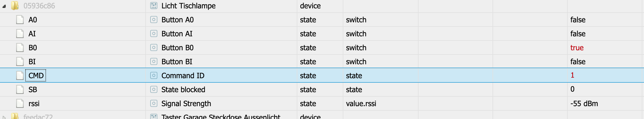The height and width of the screenshot is (119, 644).
Task: Click the value.rssi role cell
Action: pyautogui.click(x=361, y=104)
